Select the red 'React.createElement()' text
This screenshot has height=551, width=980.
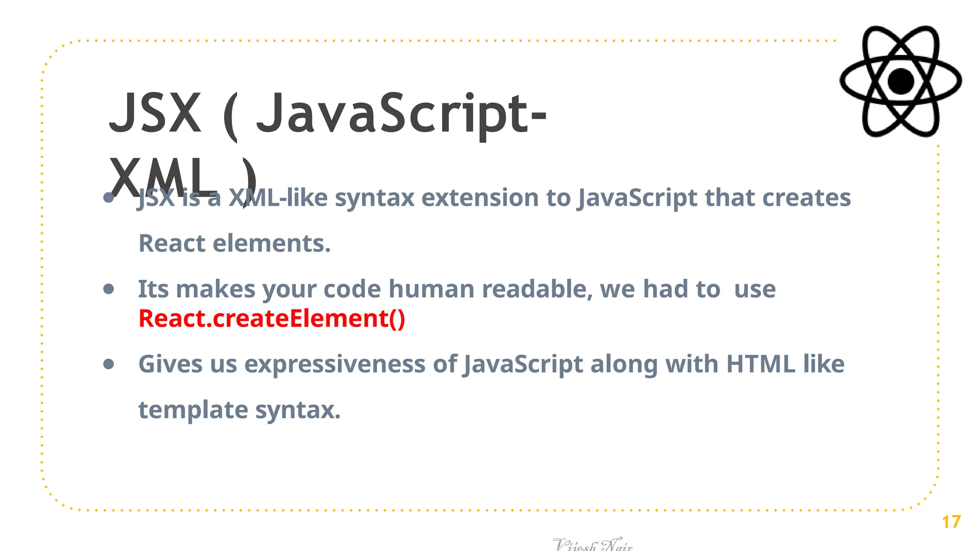(x=272, y=319)
